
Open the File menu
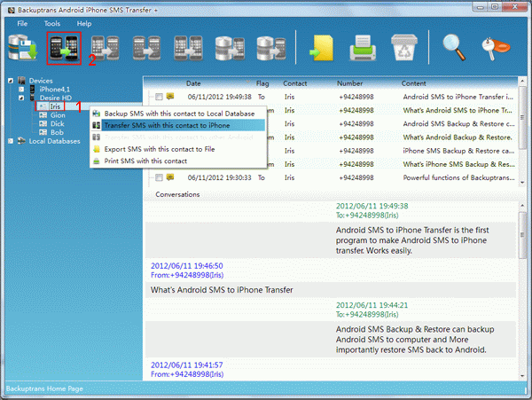tap(22, 23)
